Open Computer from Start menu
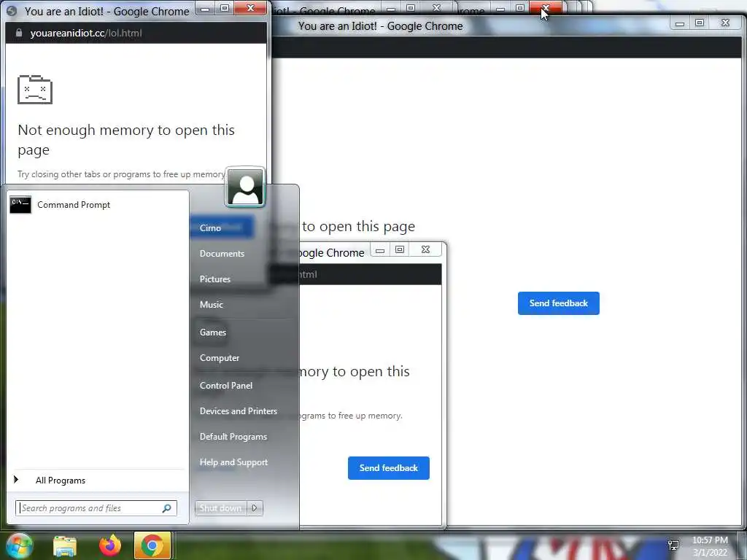 tap(220, 357)
